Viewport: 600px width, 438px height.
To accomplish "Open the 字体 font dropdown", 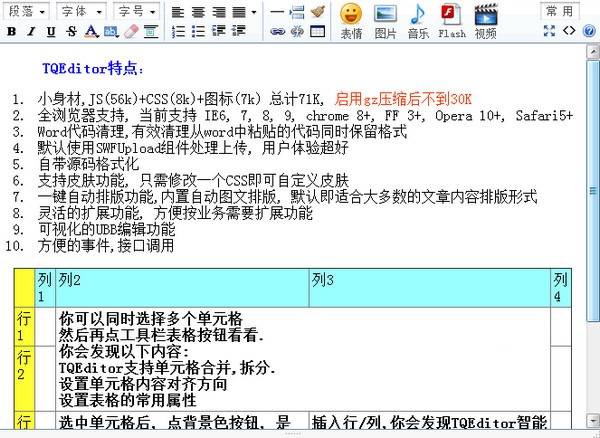I will (81, 11).
